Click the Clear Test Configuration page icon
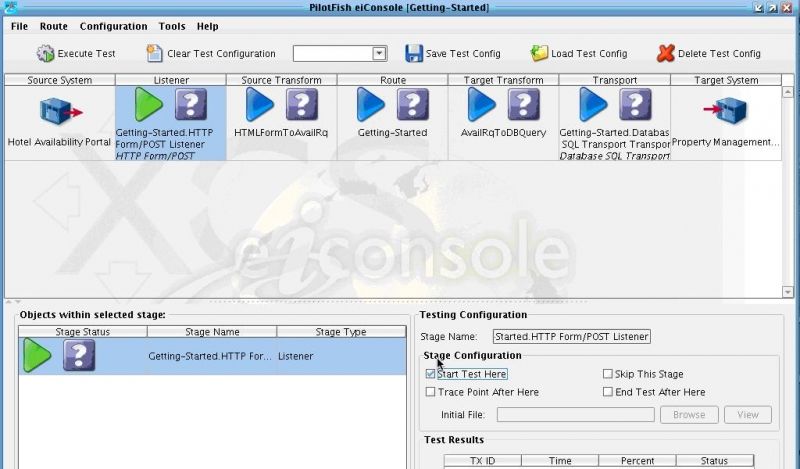The height and width of the screenshot is (469, 800). 154,54
